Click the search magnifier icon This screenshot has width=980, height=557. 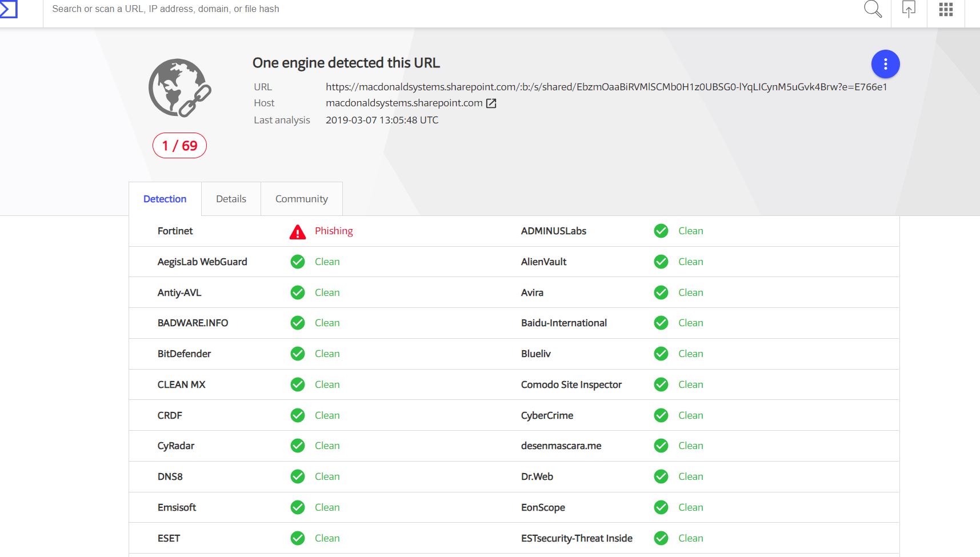tap(873, 9)
